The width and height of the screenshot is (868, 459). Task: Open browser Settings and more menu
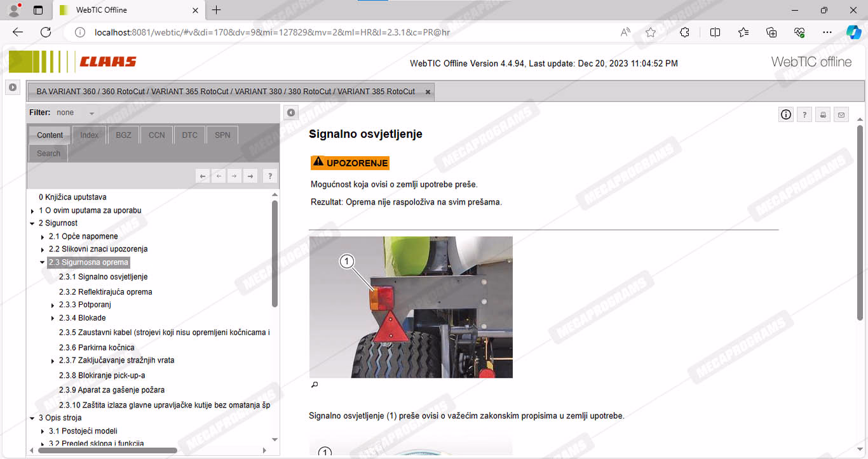(x=827, y=32)
